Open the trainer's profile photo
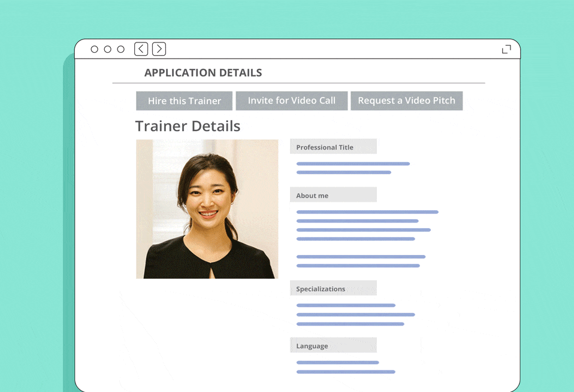574x392 pixels. tap(207, 209)
